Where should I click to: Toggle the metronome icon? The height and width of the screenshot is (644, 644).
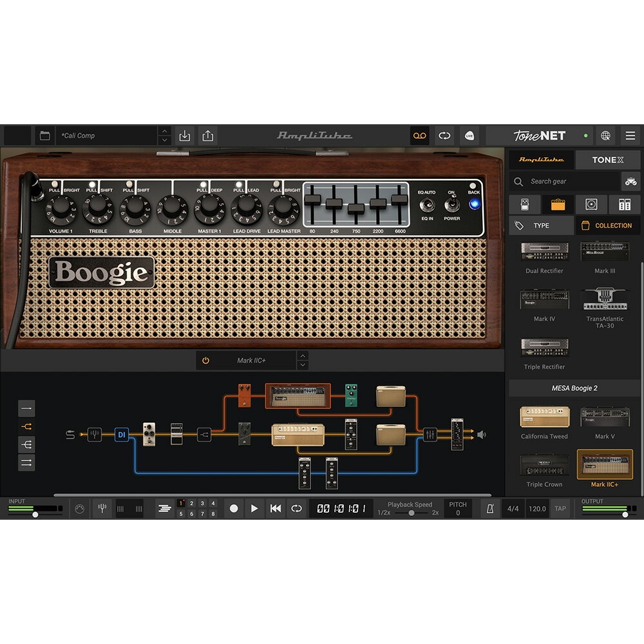pyautogui.click(x=490, y=509)
